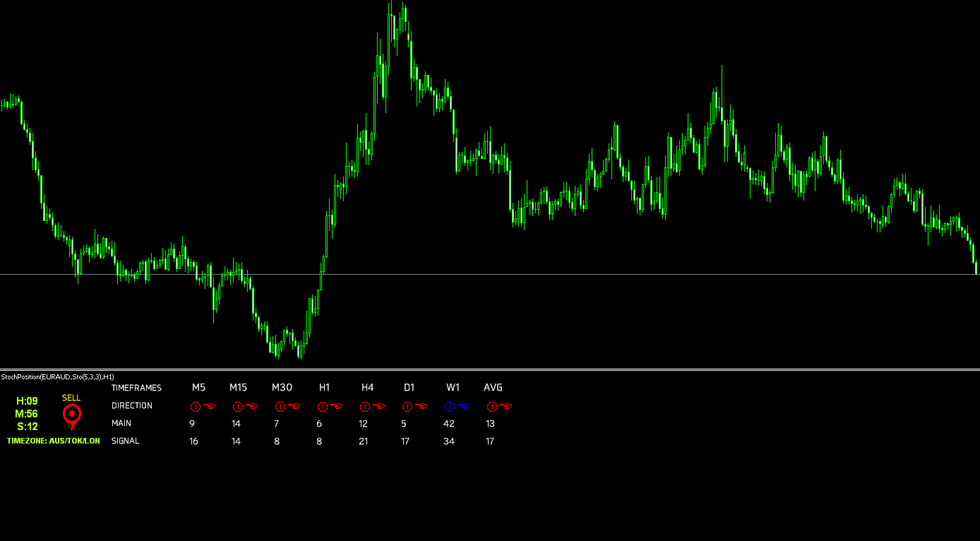The width and height of the screenshot is (980, 541).
Task: Click the blue W1 direction circle icon
Action: pos(450,407)
